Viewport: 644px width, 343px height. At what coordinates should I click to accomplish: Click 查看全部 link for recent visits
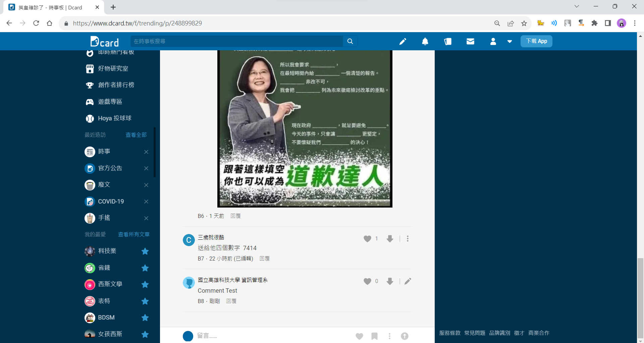point(136,135)
